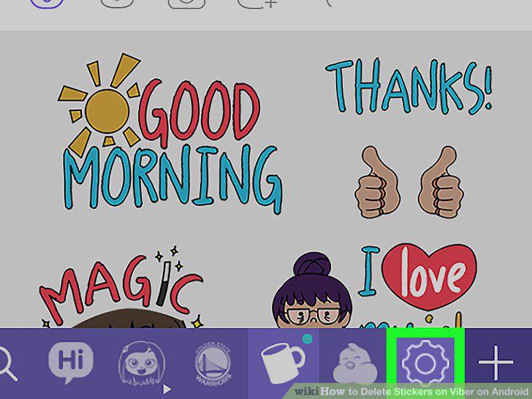Tap the plus to add stickers

495,362
